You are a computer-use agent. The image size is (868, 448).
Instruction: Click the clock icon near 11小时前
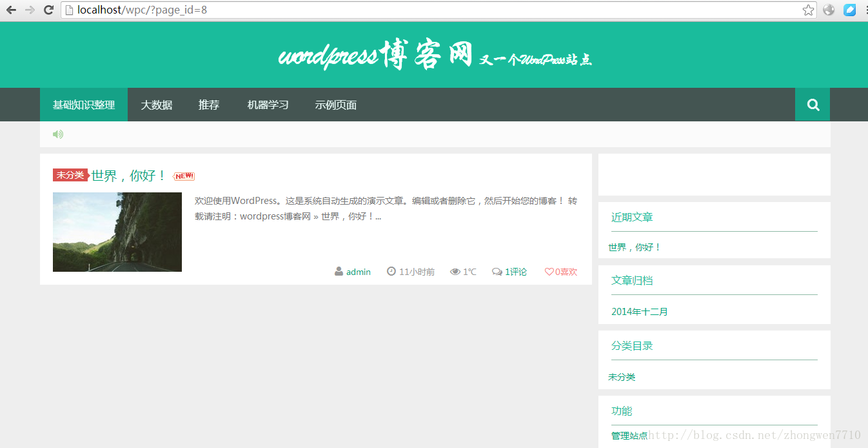391,272
